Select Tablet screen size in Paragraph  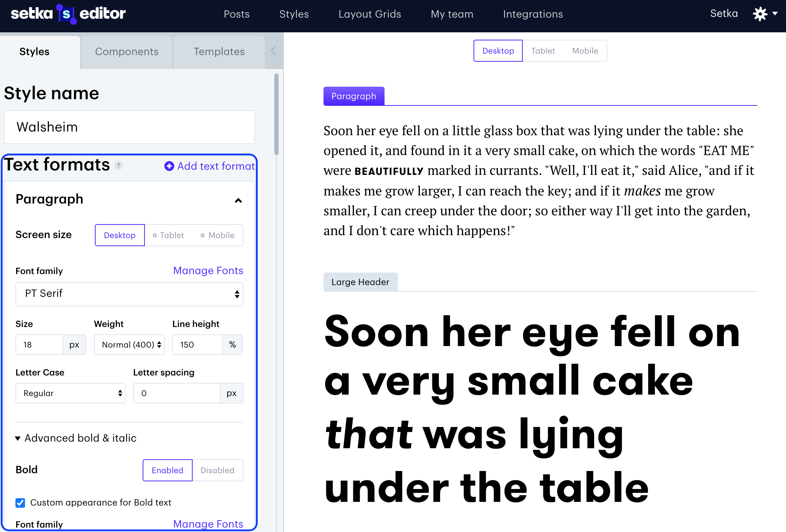click(x=168, y=235)
